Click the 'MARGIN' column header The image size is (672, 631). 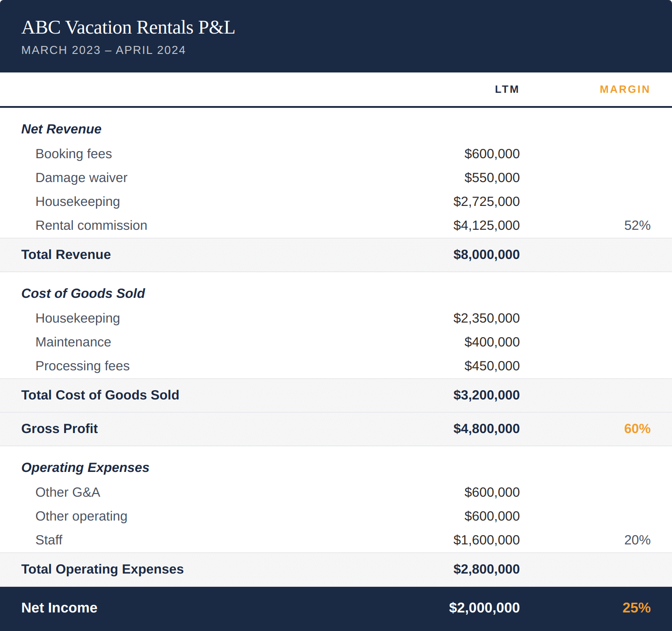(625, 89)
